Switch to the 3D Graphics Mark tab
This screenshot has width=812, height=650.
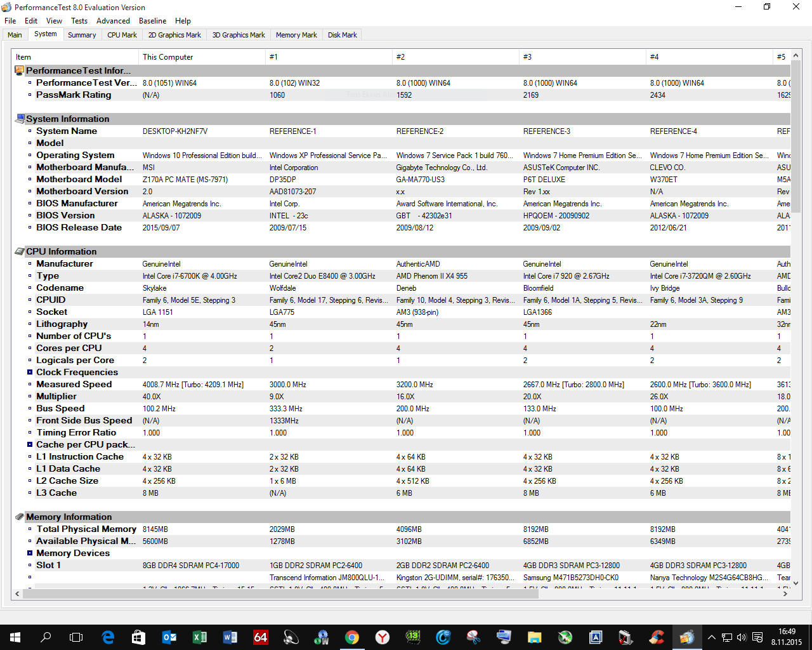tap(239, 35)
